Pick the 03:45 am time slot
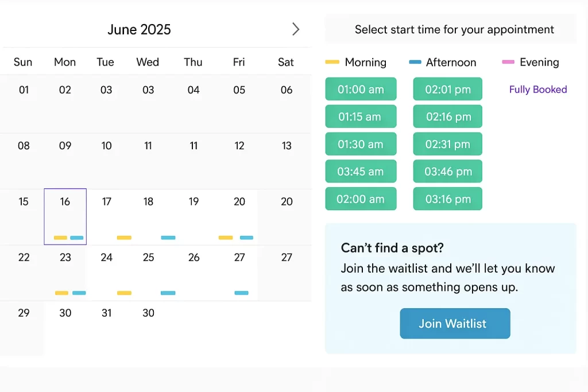 [361, 172]
